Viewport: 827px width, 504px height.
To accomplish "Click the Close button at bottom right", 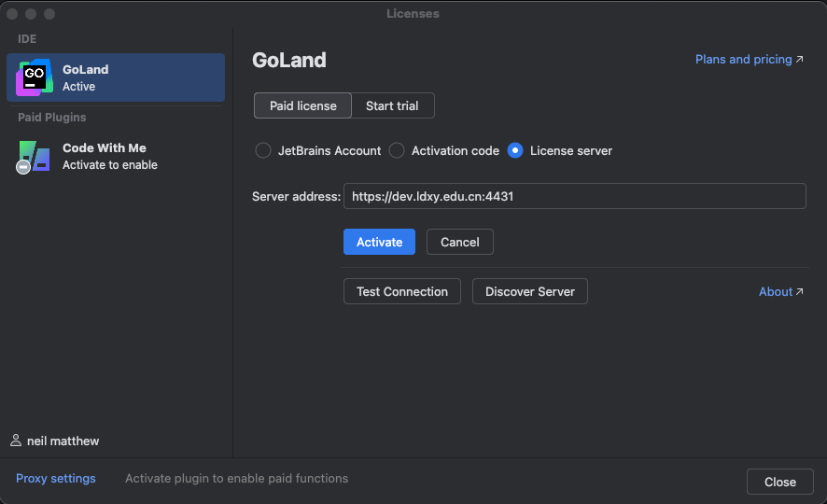I will point(779,482).
